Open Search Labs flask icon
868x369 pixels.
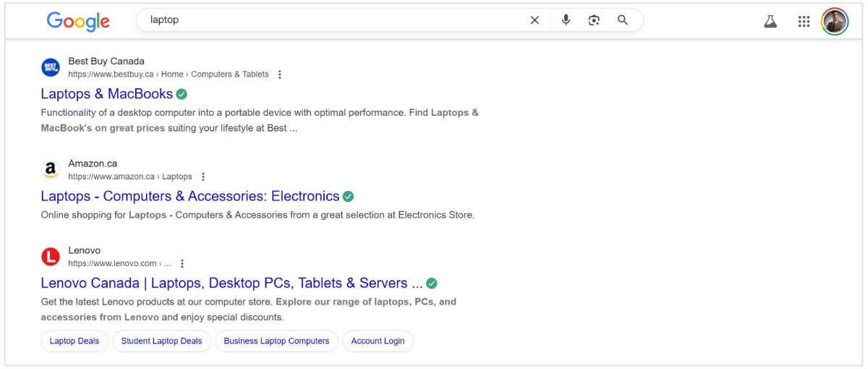point(770,22)
